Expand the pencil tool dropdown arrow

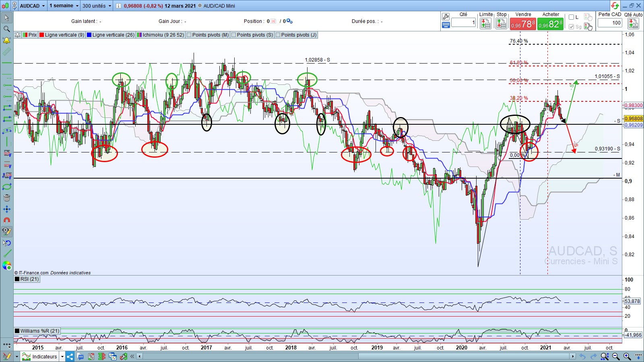17,356
